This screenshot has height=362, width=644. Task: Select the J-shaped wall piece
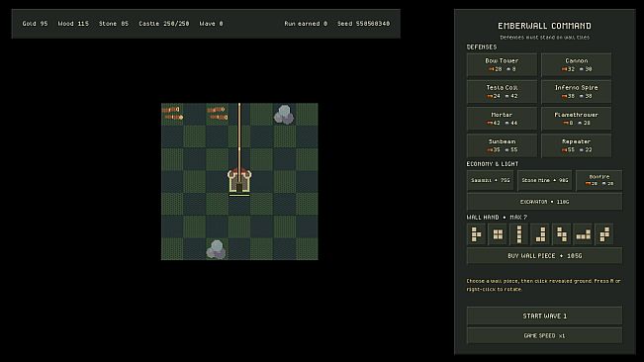pyautogui.click(x=540, y=234)
